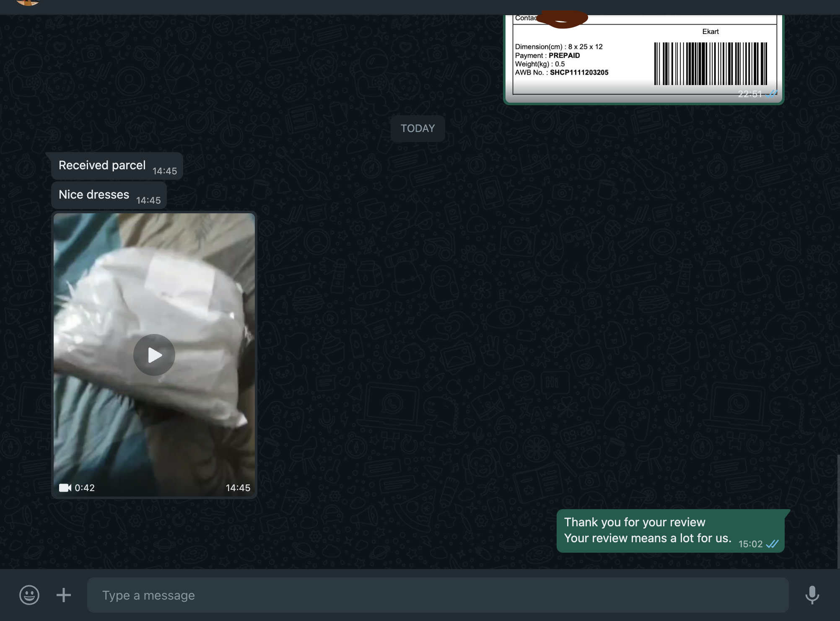
Task: Click the blue double-tick on Thank you message
Action: [772, 544]
